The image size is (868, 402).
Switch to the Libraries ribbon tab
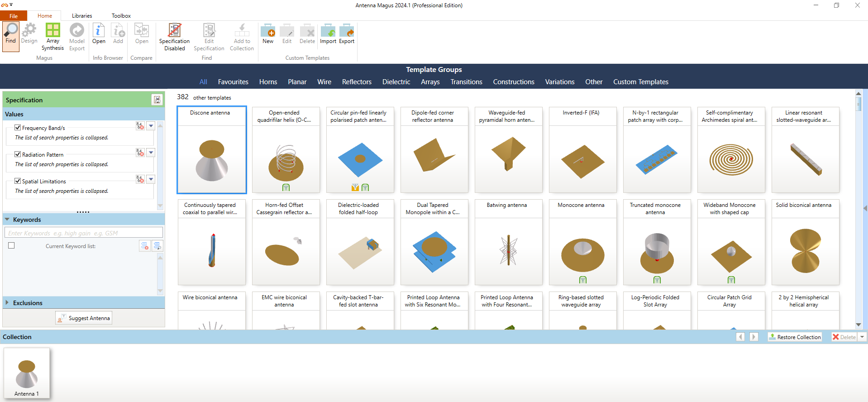[x=82, y=16]
